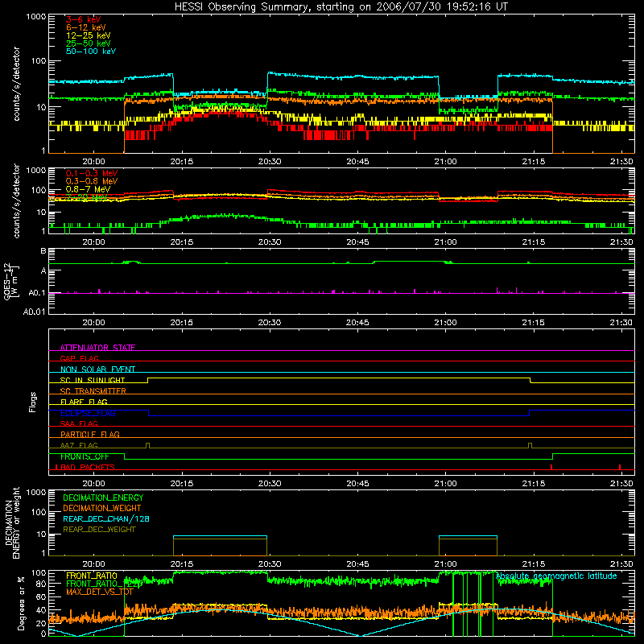The height and width of the screenshot is (644, 644).
Task: Click the ATTENUATOR_STATE flag label
Action: click(x=97, y=348)
